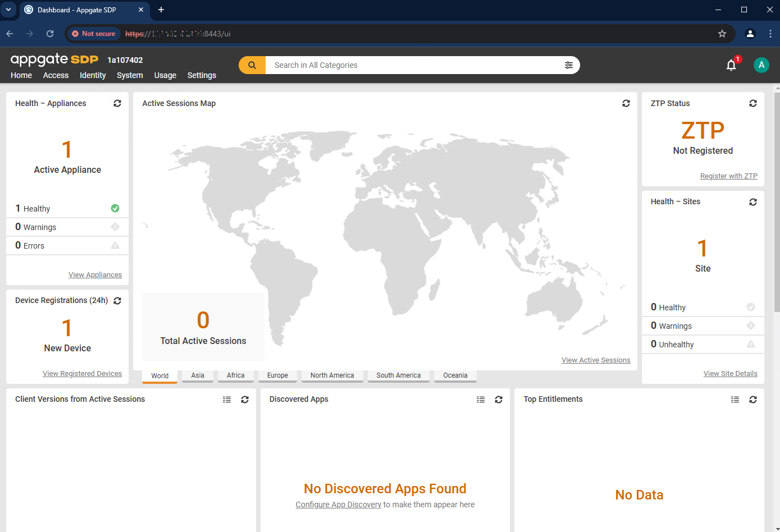This screenshot has height=532, width=780.
Task: Open the notifications bell
Action: pyautogui.click(x=731, y=65)
